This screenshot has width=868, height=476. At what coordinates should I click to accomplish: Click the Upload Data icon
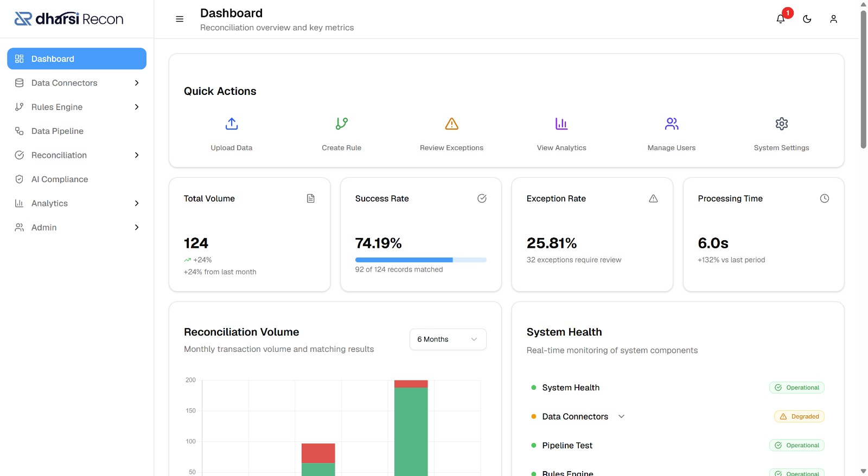tap(232, 124)
